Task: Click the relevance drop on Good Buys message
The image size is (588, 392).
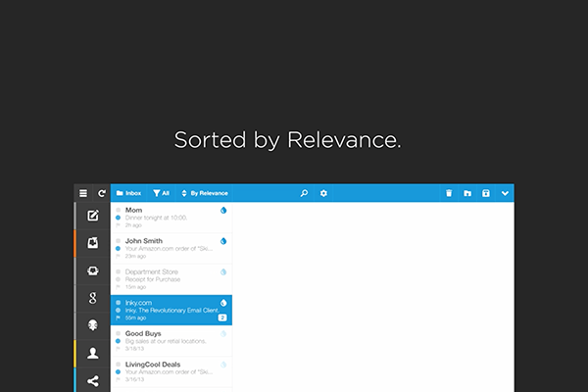Action: coord(223,333)
